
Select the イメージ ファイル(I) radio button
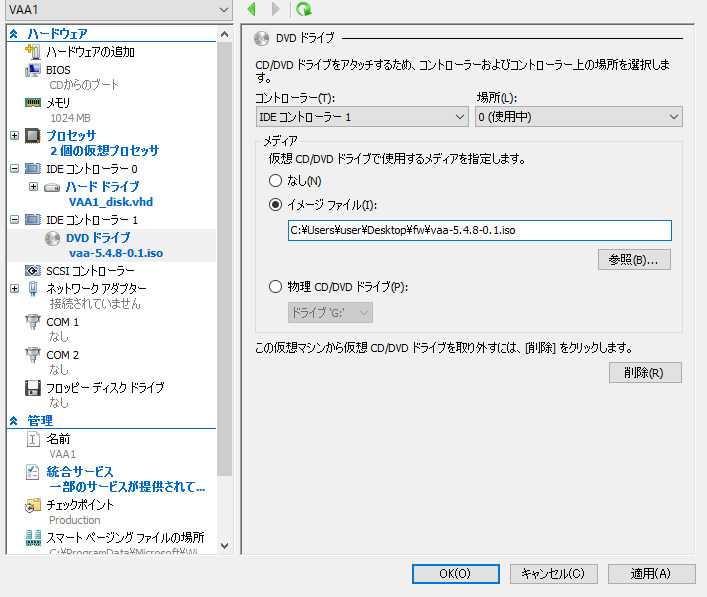[276, 205]
